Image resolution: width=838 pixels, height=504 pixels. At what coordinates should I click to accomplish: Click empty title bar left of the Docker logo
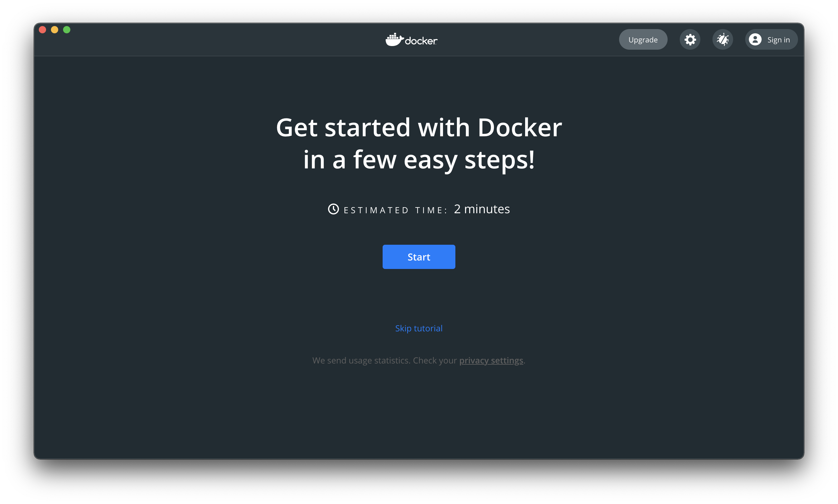[x=221, y=40]
